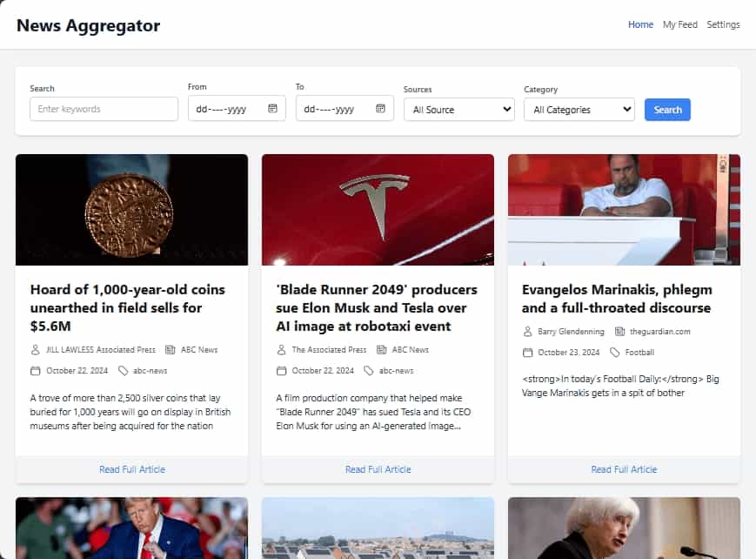Click author icon beside Barry Glendenning

(x=527, y=332)
